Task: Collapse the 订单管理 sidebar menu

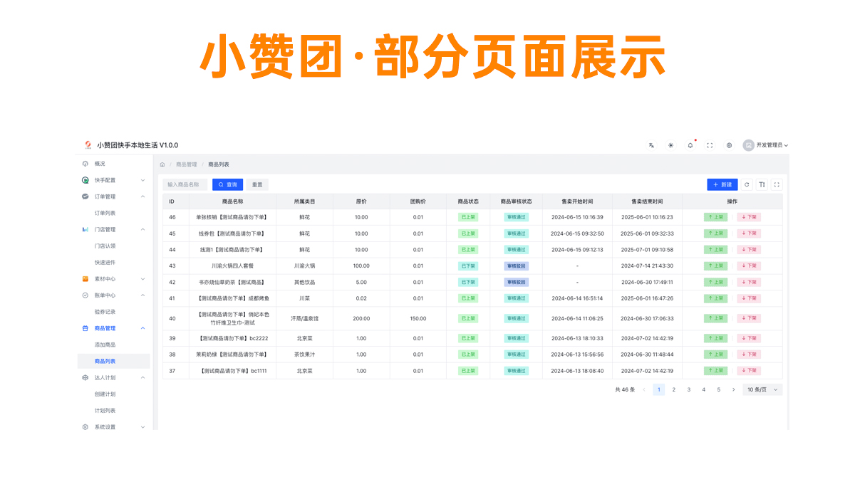Action: [x=114, y=196]
